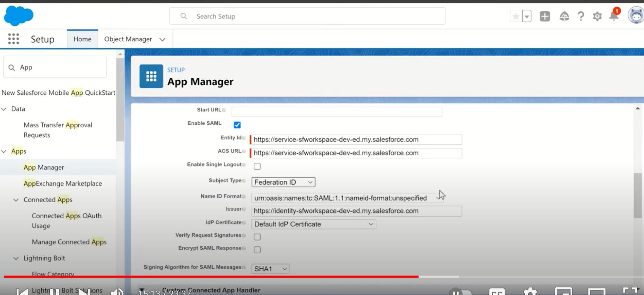Click in the Search Setup field

click(x=307, y=16)
